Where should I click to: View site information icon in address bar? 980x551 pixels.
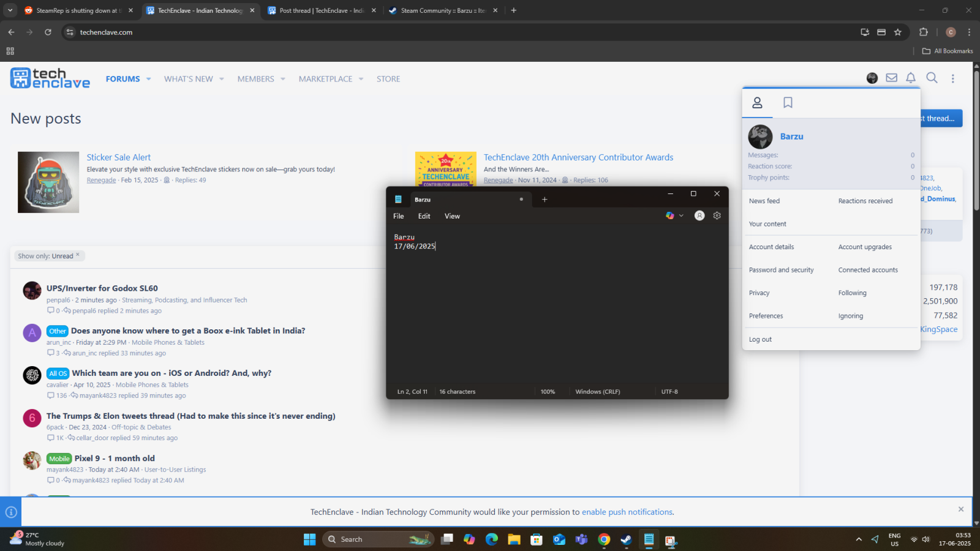70,32
